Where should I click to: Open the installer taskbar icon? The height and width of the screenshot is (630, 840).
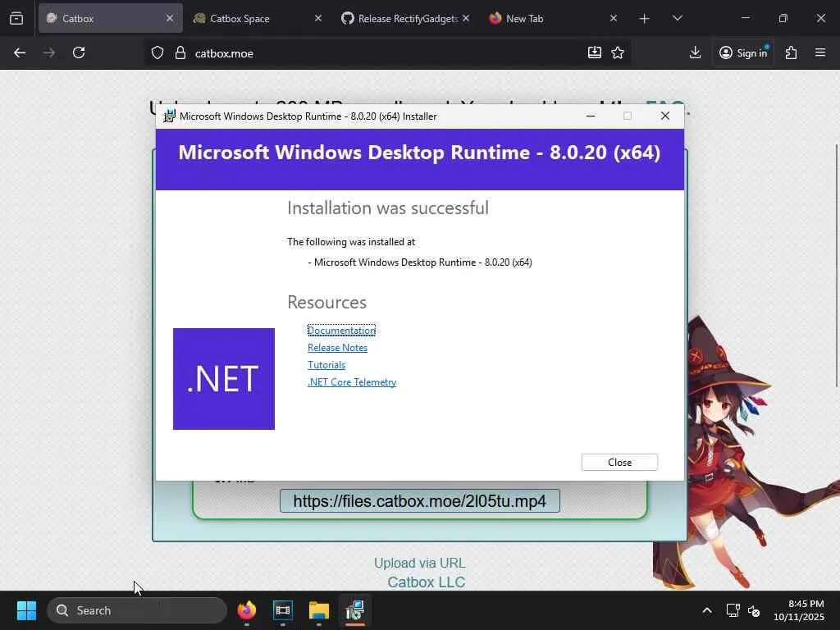pyautogui.click(x=354, y=610)
